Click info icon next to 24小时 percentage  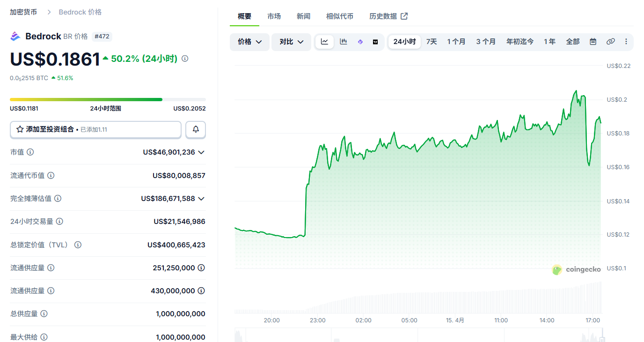coord(185,59)
